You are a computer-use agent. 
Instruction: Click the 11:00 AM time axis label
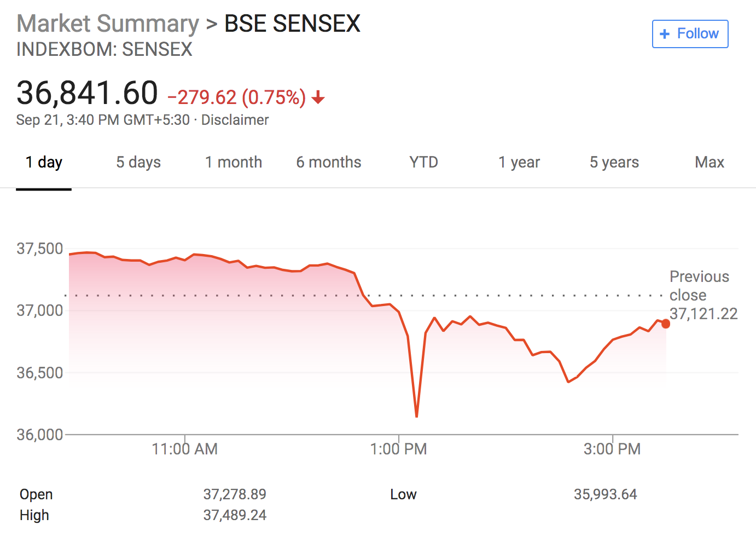tap(185, 449)
